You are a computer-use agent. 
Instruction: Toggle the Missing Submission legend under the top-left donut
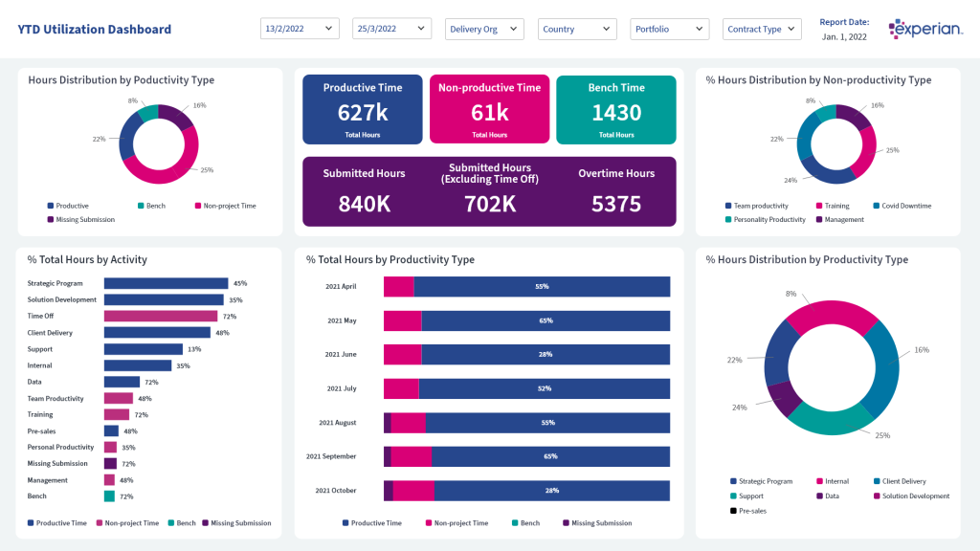(80, 219)
